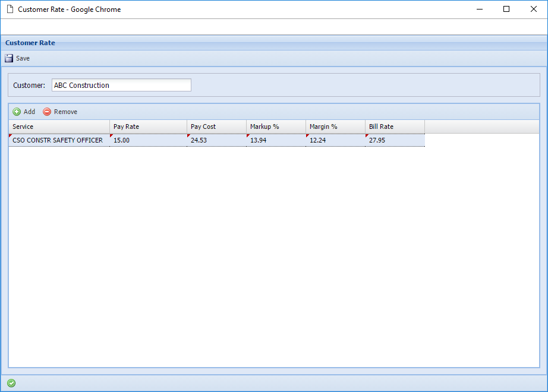Click the page icon in title bar

(10, 10)
